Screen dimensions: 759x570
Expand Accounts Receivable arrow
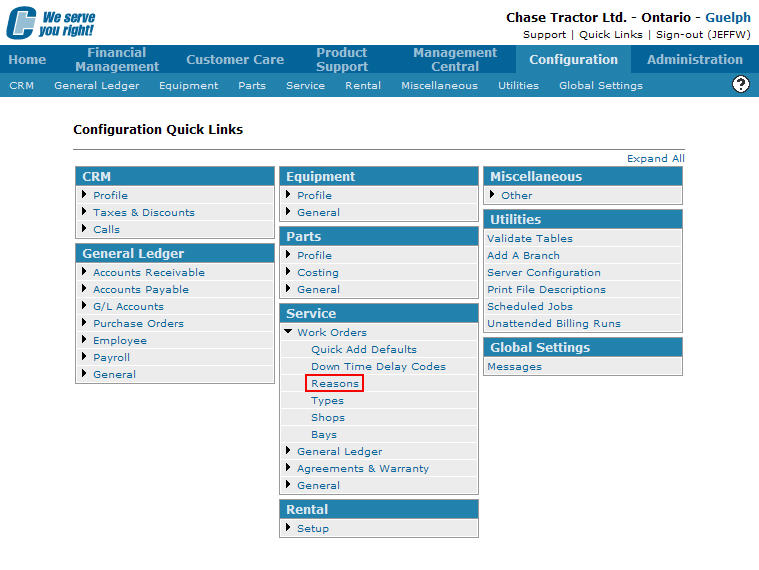84,271
